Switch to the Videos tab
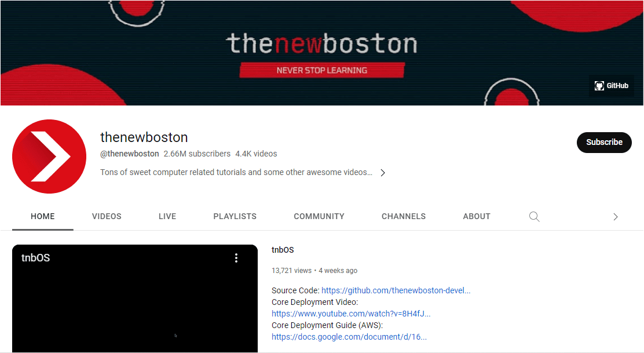 click(x=107, y=216)
